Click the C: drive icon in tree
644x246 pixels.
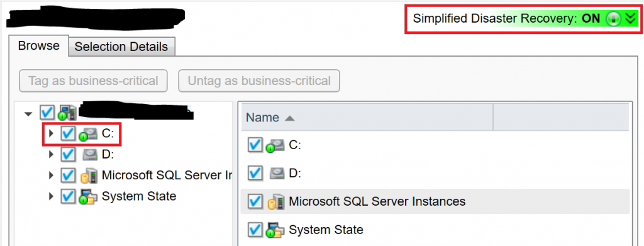pyautogui.click(x=88, y=134)
